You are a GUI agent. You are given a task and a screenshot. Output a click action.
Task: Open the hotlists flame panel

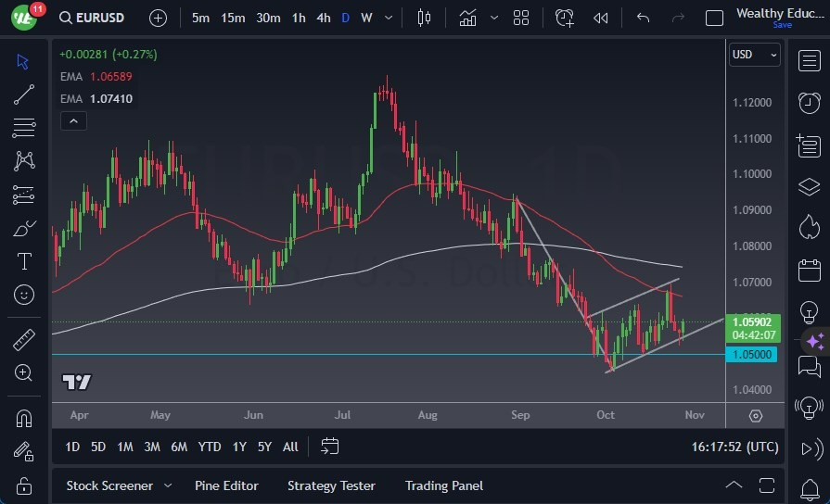[810, 227]
